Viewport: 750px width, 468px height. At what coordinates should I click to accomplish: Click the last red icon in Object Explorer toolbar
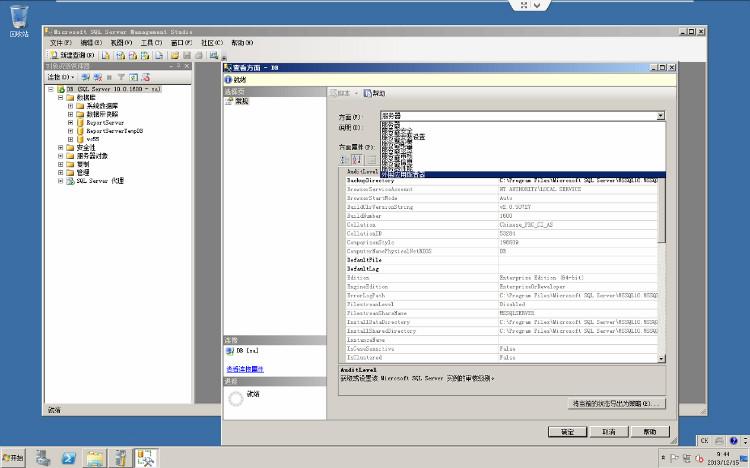(x=145, y=77)
